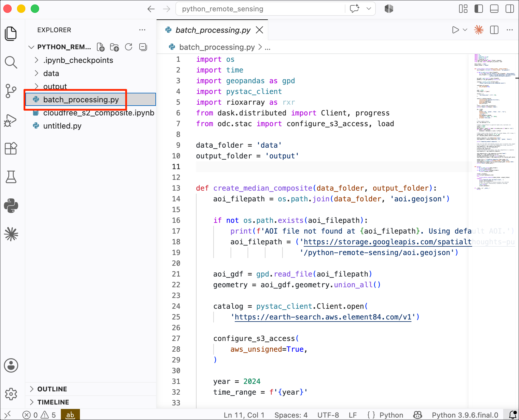Click the orange Claude icon in editor toolbar
This screenshot has width=519, height=420.
pyautogui.click(x=479, y=30)
